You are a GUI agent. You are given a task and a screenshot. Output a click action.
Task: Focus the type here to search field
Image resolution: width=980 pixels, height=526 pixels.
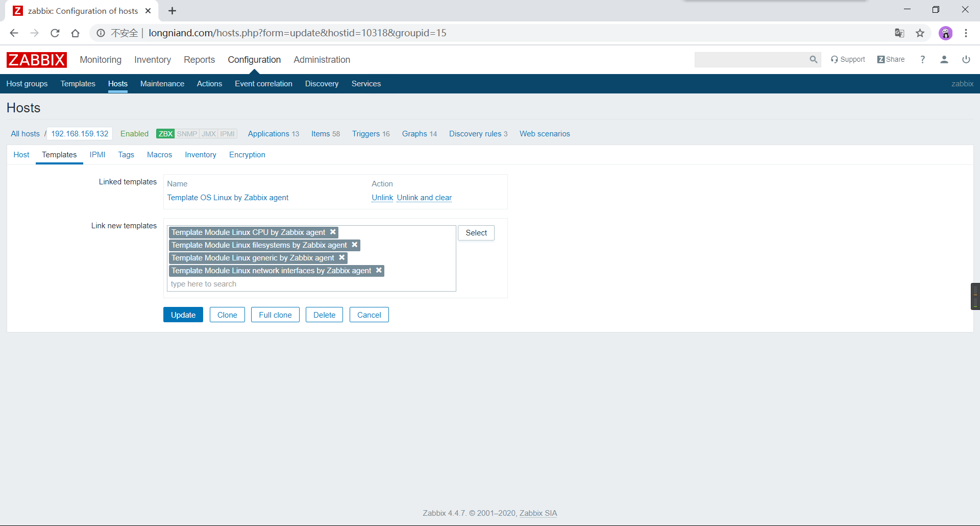[x=311, y=284]
